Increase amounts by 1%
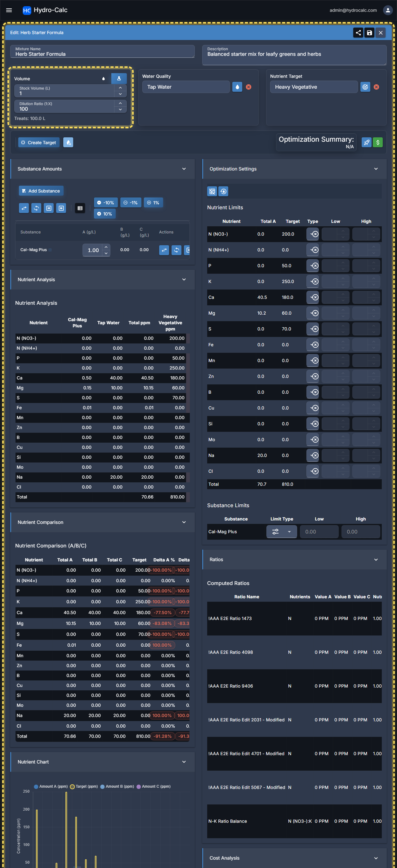The width and height of the screenshot is (397, 868). (153, 202)
